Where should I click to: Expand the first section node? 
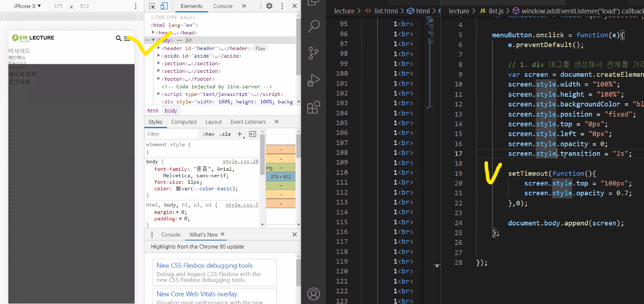pyautogui.click(x=159, y=63)
